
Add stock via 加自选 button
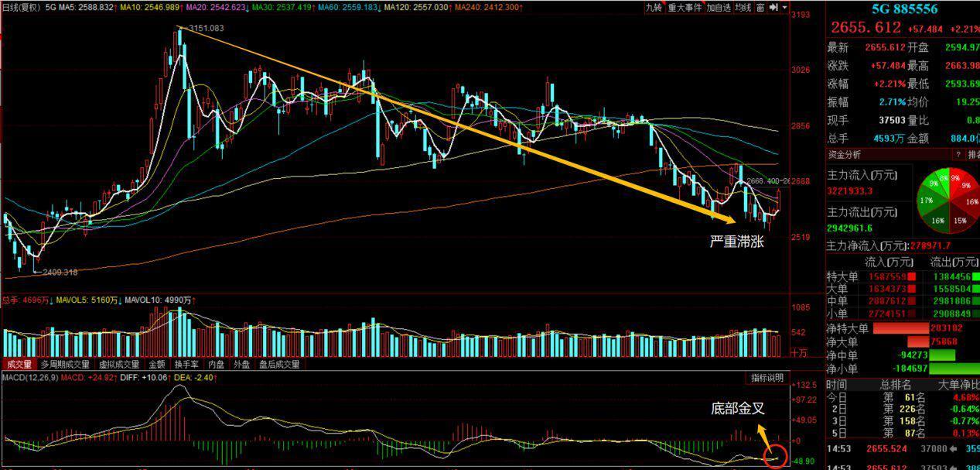pyautogui.click(x=718, y=8)
